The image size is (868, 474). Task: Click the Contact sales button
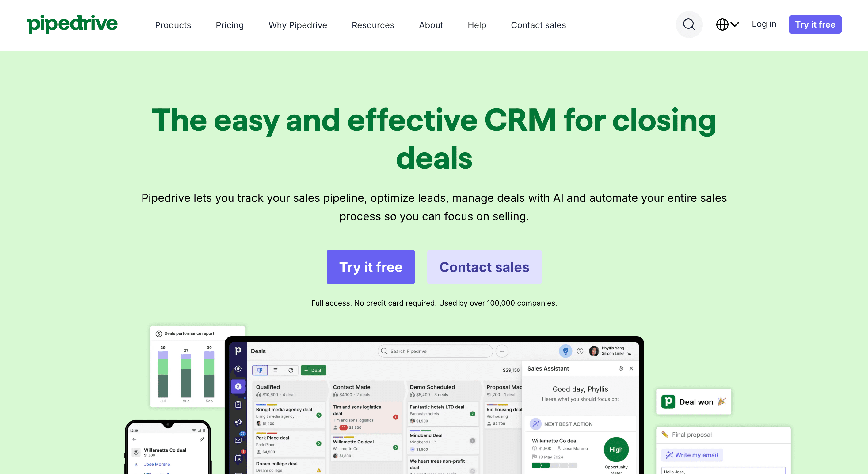click(484, 267)
